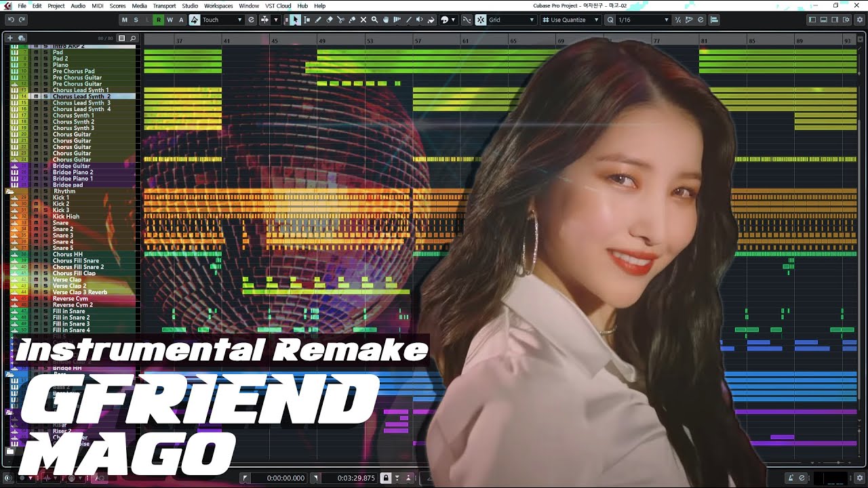Image resolution: width=868 pixels, height=488 pixels.
Task: Toggle global Write automation W button
Action: pyautogui.click(x=170, y=20)
